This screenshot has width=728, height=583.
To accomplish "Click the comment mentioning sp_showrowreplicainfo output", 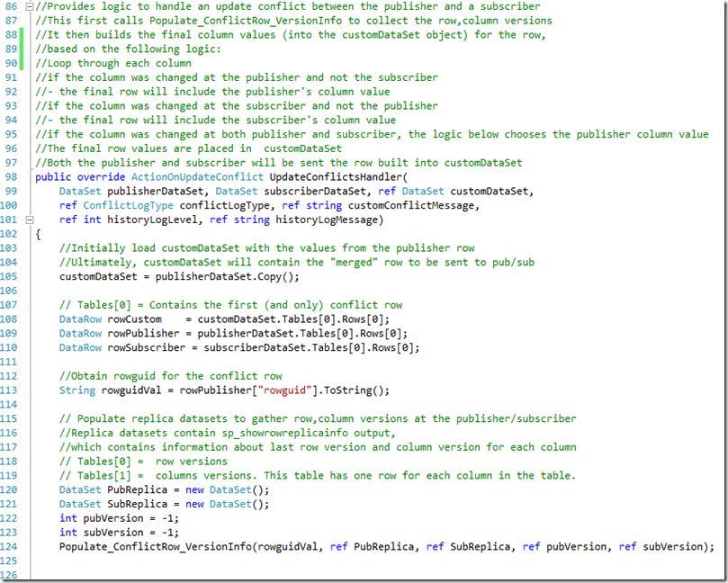I will pos(227,433).
